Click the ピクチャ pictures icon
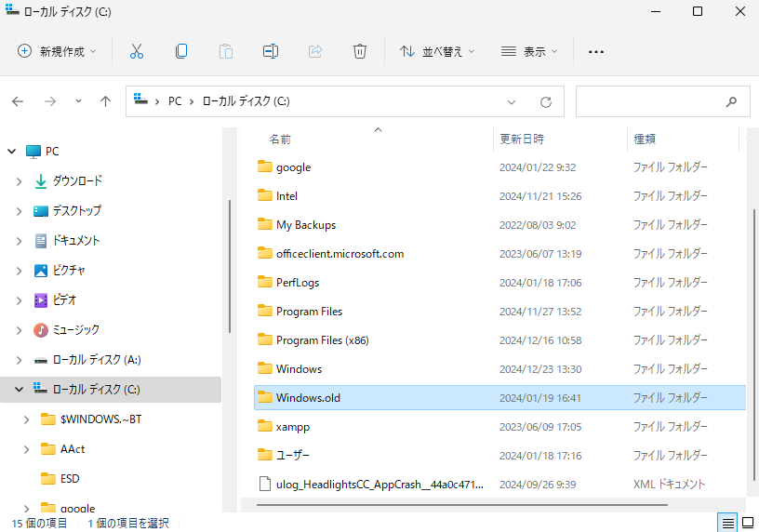Screen dimensions: 759x532 coord(41,270)
